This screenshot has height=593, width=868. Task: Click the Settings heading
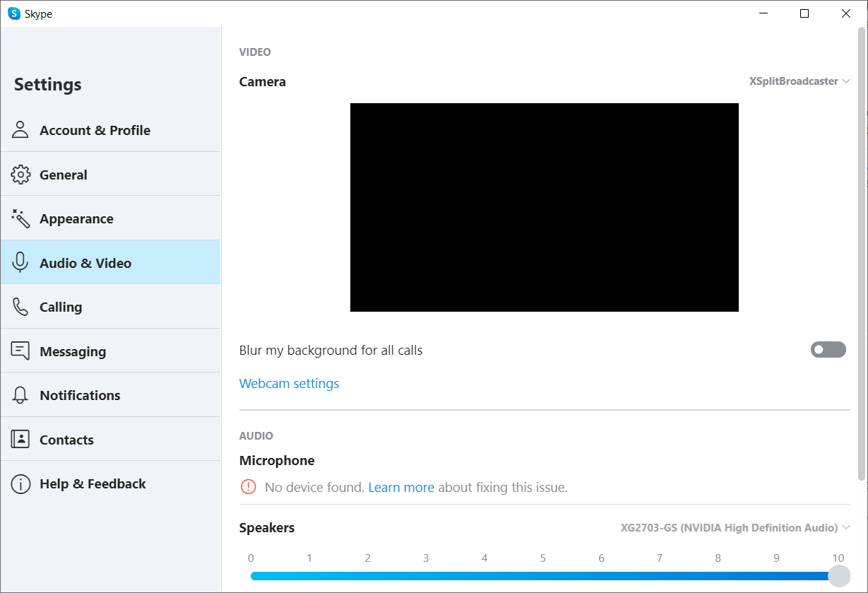[x=48, y=84]
